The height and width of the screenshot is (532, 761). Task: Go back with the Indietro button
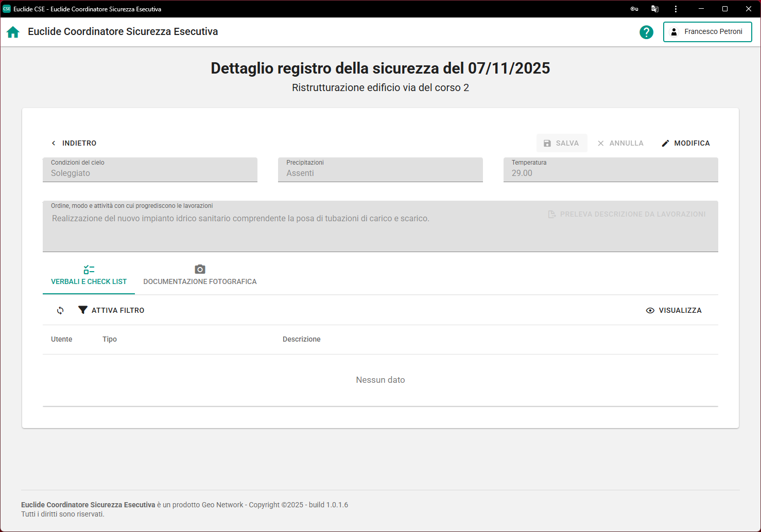74,143
